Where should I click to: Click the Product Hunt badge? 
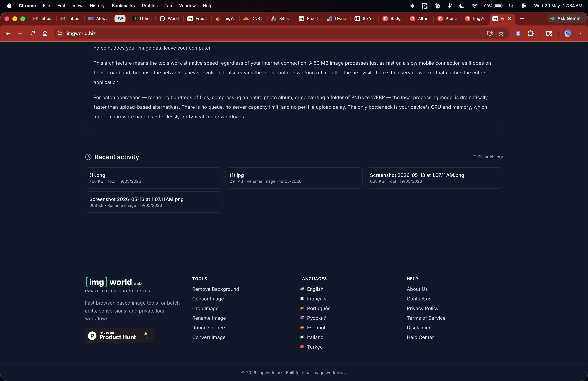coord(119,336)
